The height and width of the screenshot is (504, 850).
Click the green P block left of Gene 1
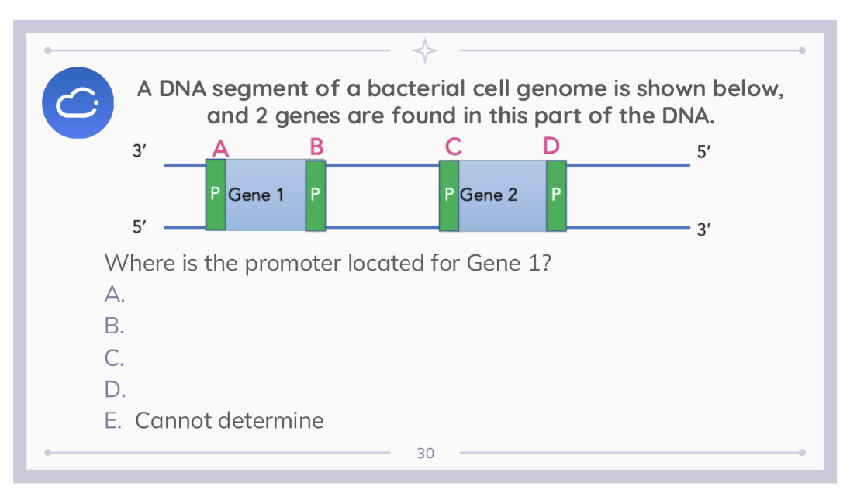click(x=216, y=195)
